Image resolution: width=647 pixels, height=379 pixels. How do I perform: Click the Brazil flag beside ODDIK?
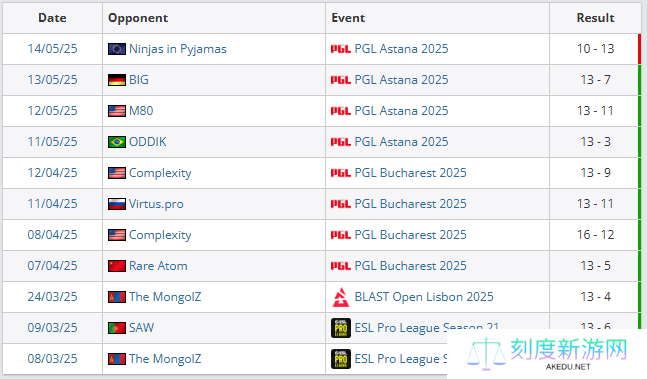coord(117,142)
